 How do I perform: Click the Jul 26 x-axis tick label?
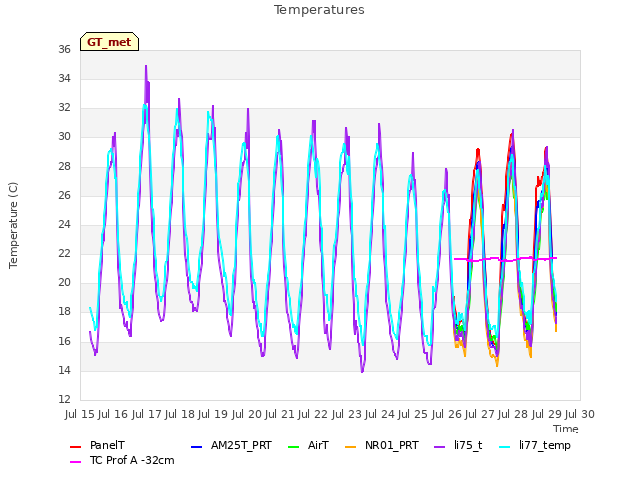point(446,414)
